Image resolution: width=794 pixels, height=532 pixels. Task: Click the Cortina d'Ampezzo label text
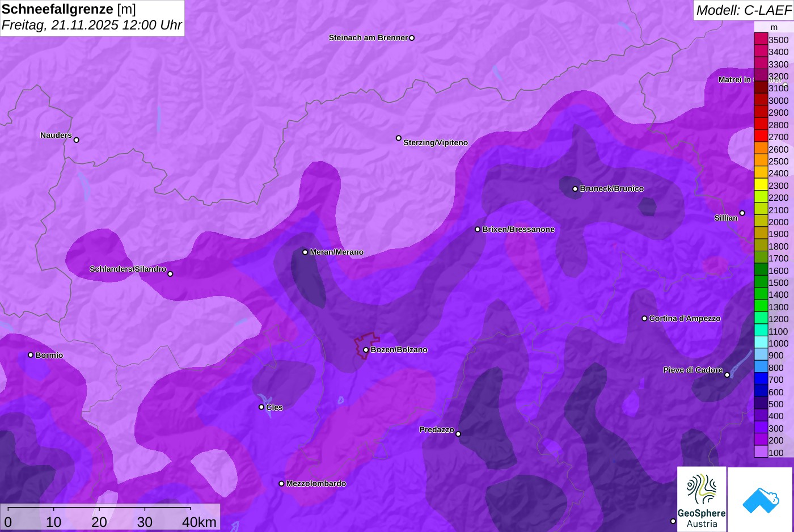point(685,319)
